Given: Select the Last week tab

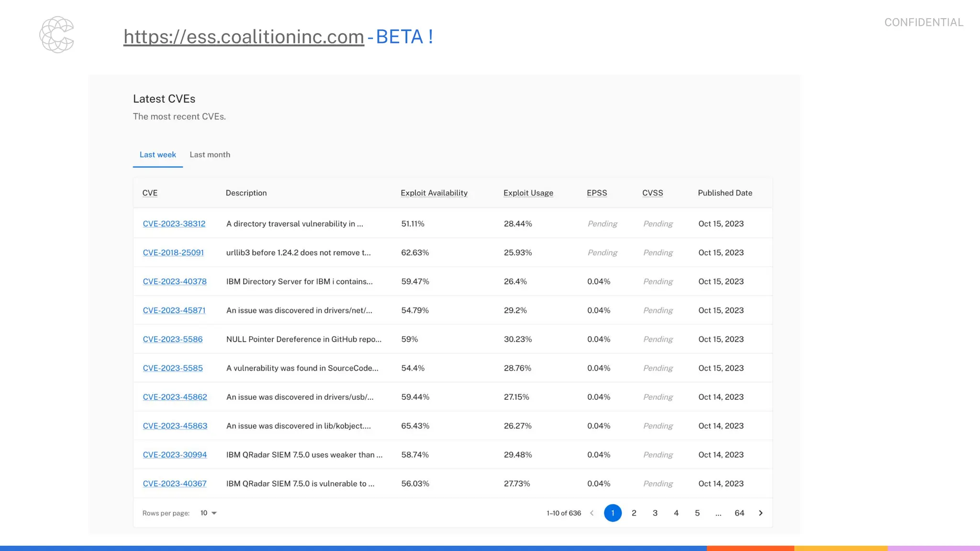Looking at the screenshot, I should 157,154.
